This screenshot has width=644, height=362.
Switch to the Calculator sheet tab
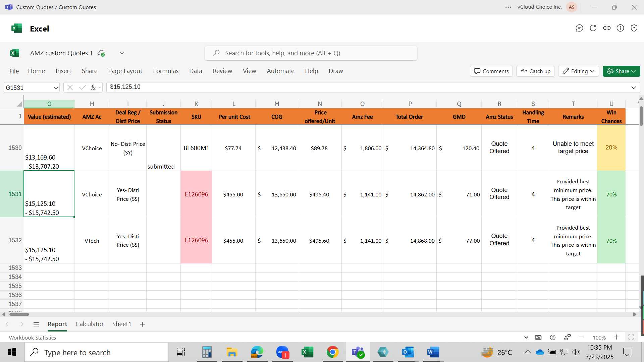pyautogui.click(x=90, y=324)
